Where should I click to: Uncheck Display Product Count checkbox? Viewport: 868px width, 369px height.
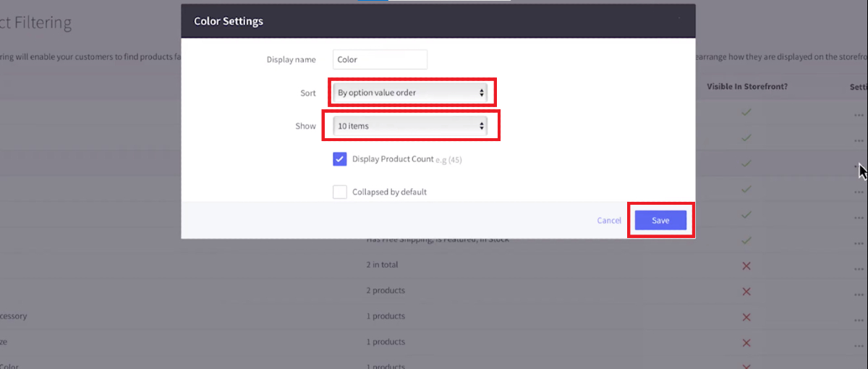(x=340, y=159)
